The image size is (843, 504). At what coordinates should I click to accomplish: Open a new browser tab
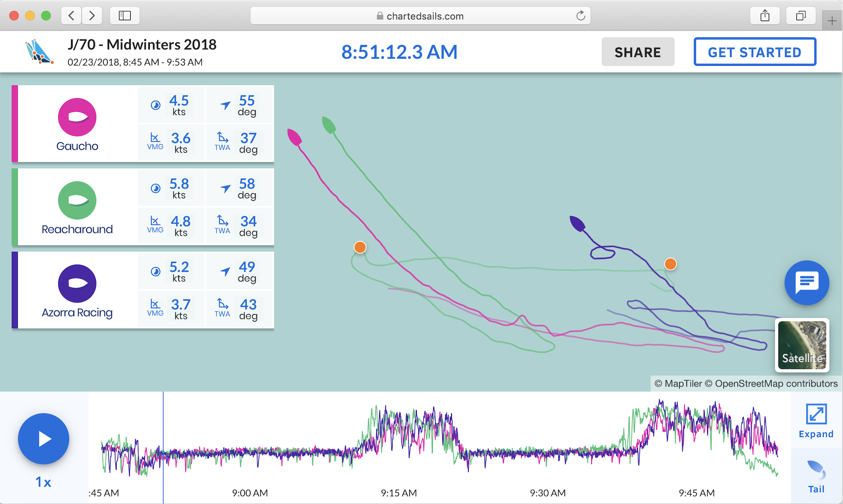point(832,21)
